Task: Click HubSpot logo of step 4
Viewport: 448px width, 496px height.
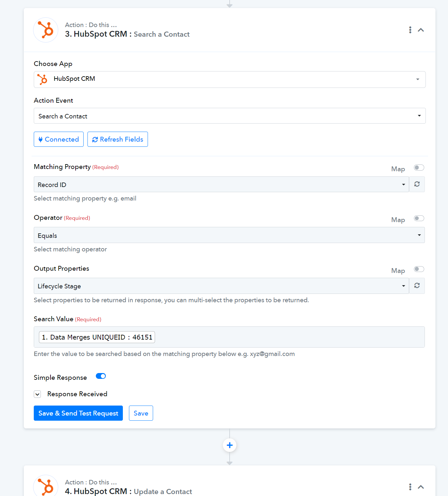Action: pyautogui.click(x=46, y=486)
